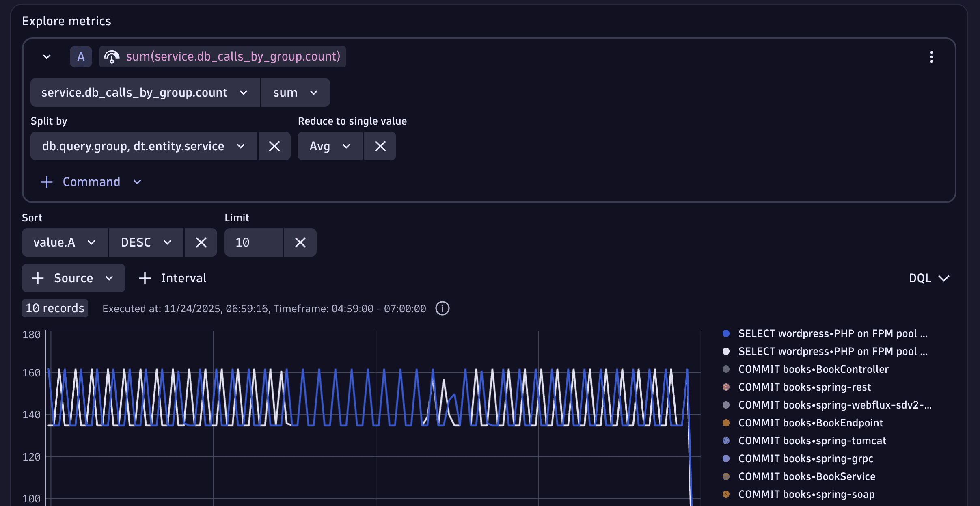Expand the DQL view using its chevron
980x506 pixels.
click(x=945, y=278)
